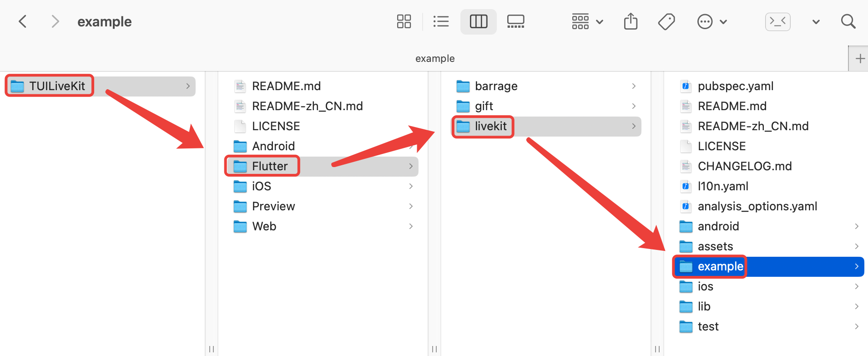
Task: Expand Preview folder chevron
Action: click(x=411, y=206)
